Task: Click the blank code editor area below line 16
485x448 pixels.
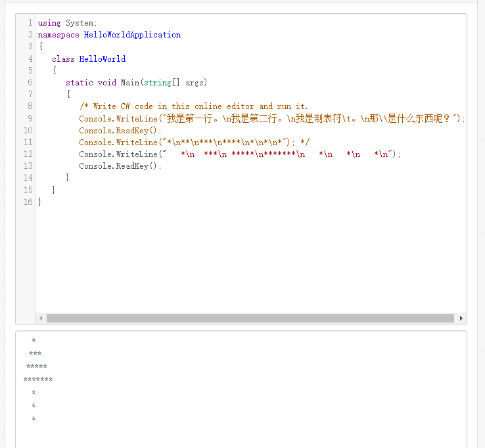Action: tap(250, 259)
